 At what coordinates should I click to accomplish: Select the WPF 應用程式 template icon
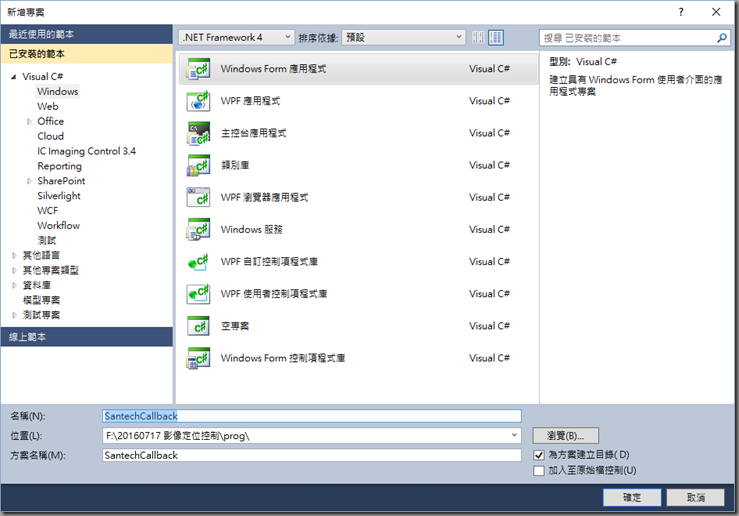coord(198,101)
